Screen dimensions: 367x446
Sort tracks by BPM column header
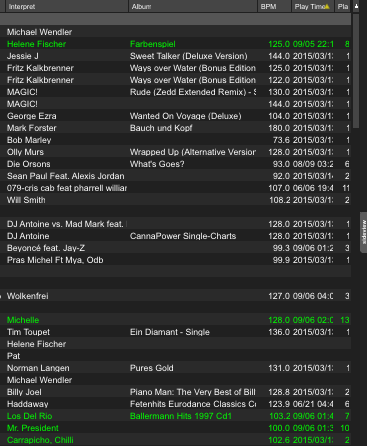click(x=274, y=6)
